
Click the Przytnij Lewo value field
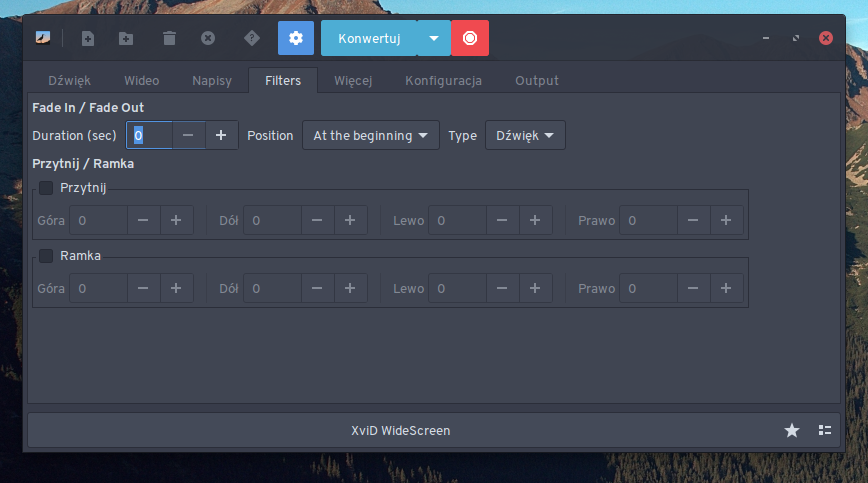(458, 220)
